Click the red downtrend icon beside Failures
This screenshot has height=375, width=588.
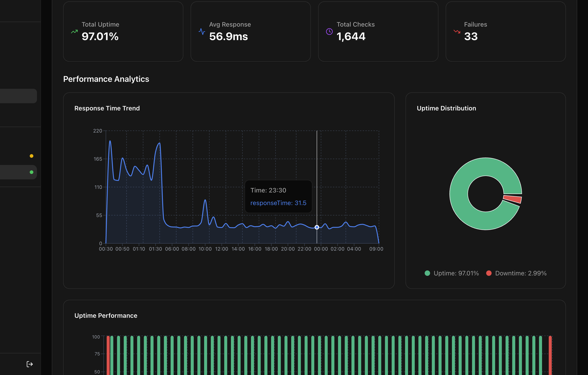click(457, 32)
